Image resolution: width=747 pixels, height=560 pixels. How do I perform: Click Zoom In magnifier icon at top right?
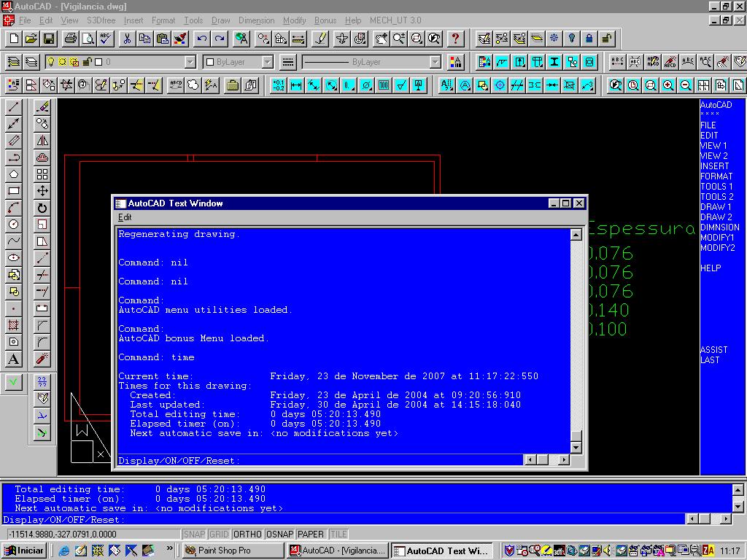coord(668,85)
